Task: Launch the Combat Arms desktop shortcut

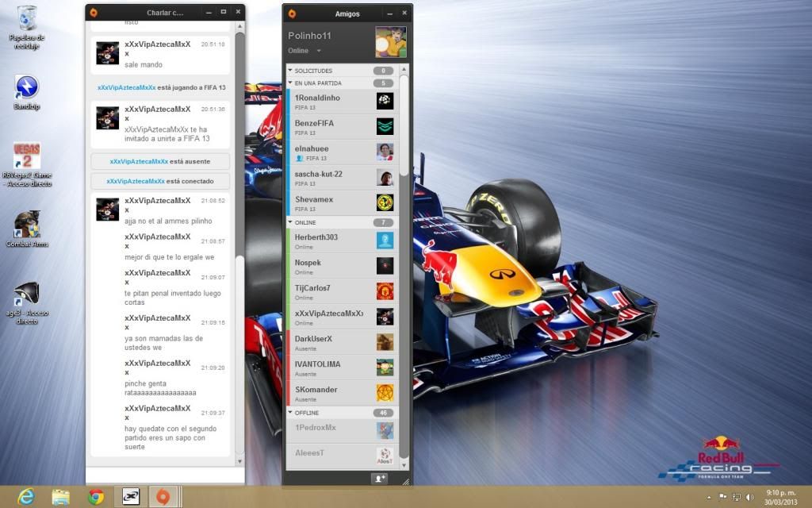Action: point(26,229)
